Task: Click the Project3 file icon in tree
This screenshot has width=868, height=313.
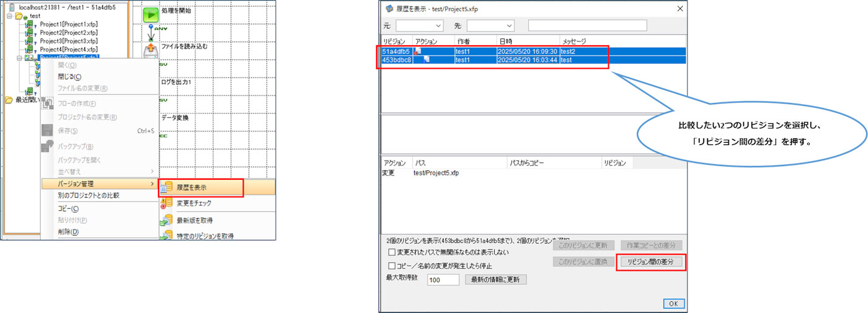Action: (29, 41)
